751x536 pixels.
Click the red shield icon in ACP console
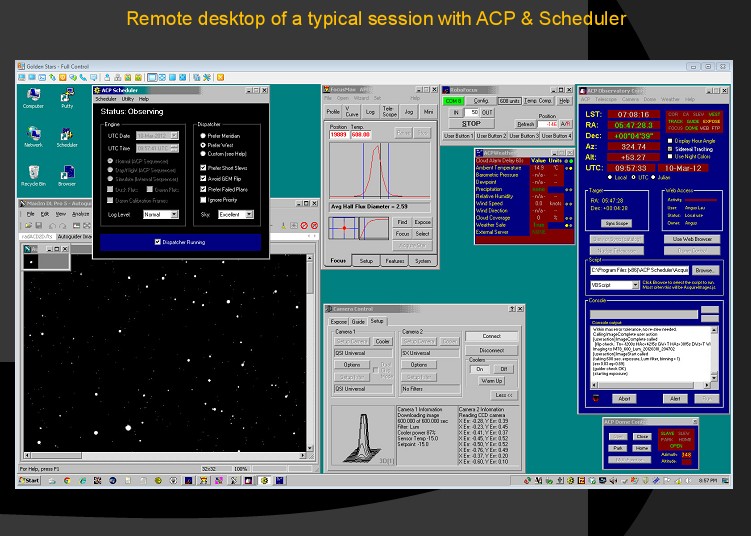pyautogui.click(x=596, y=398)
